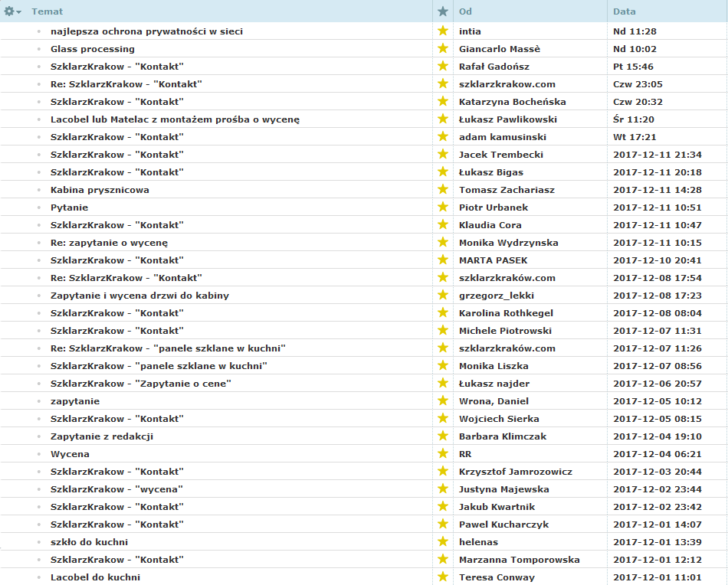This screenshot has width=728, height=585.
Task: Open the 'Glass processing' message
Action: tap(93, 49)
